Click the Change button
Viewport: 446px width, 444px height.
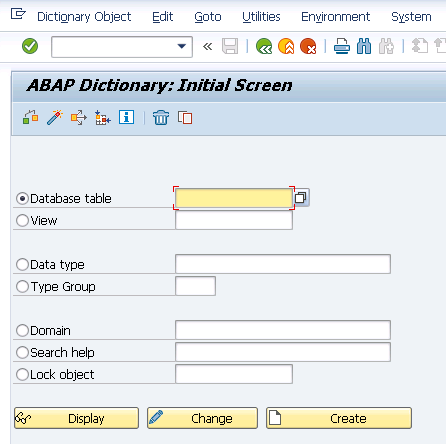(202, 418)
